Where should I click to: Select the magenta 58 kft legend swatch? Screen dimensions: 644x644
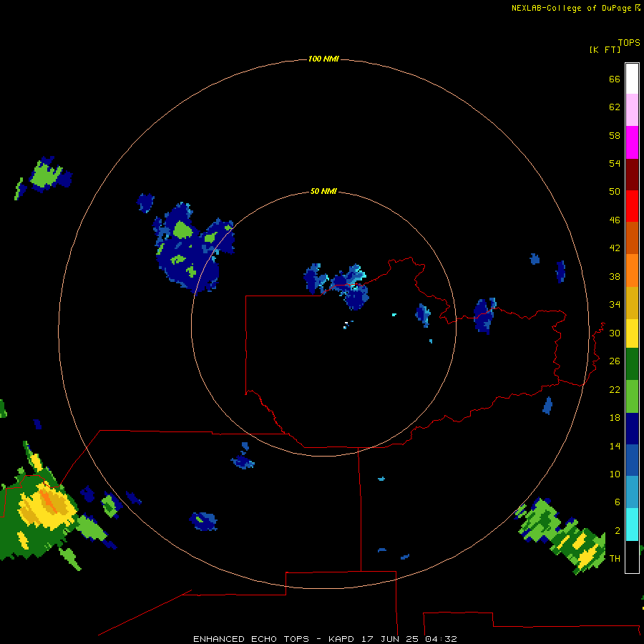[x=632, y=142]
